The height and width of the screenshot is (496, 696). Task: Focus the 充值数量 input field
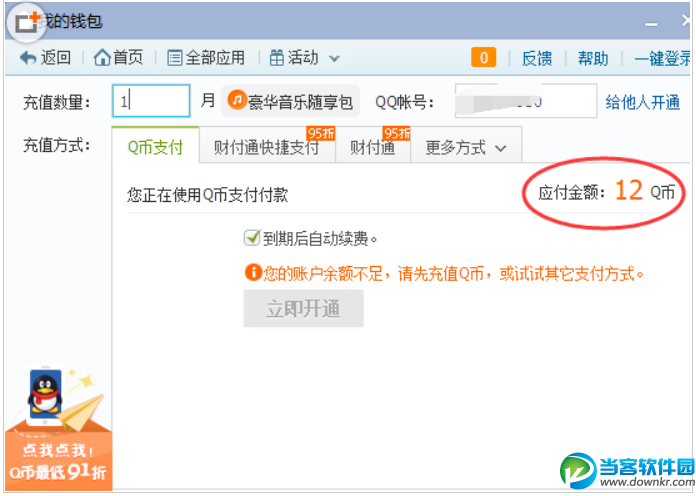click(x=151, y=101)
